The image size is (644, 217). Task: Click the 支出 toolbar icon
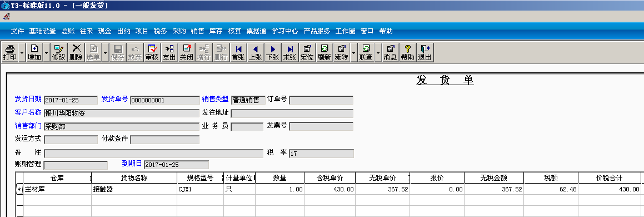tap(169, 53)
